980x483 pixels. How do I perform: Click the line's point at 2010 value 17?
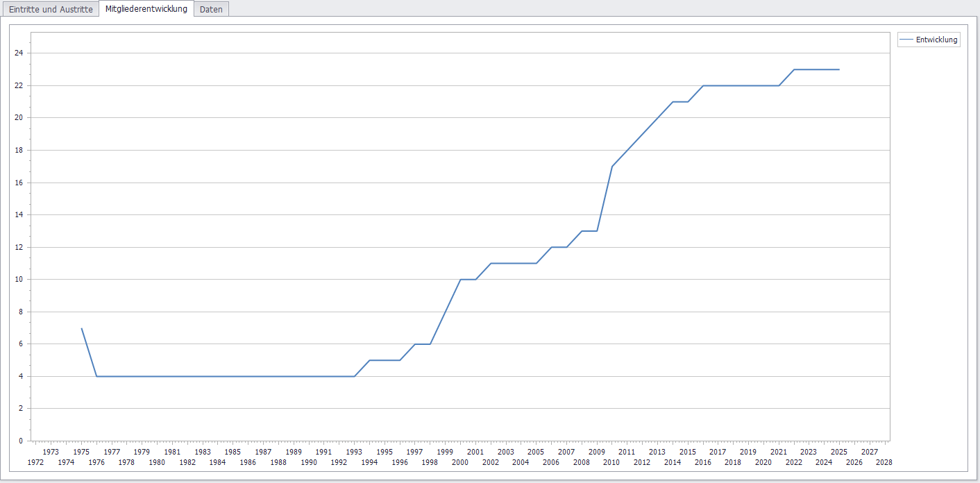[x=611, y=167]
